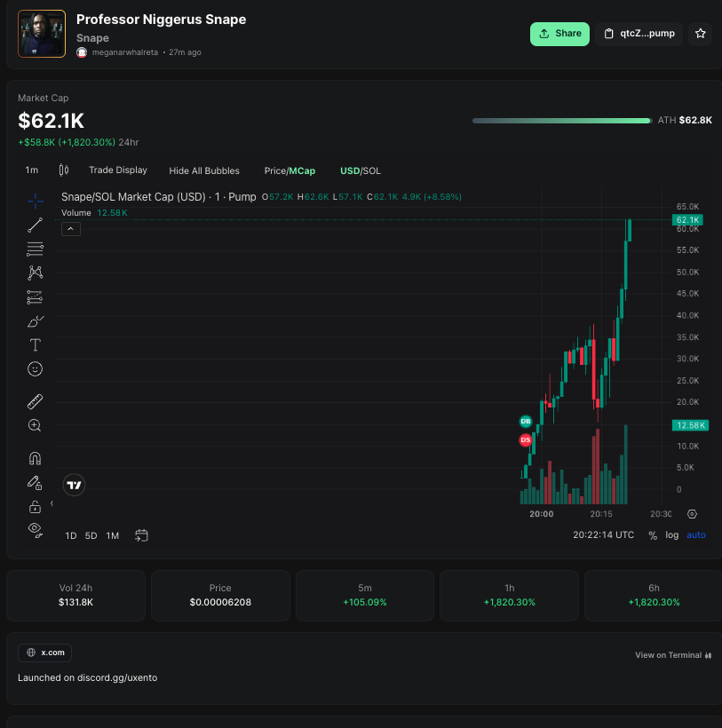Click the DB trade bubble

(x=526, y=421)
